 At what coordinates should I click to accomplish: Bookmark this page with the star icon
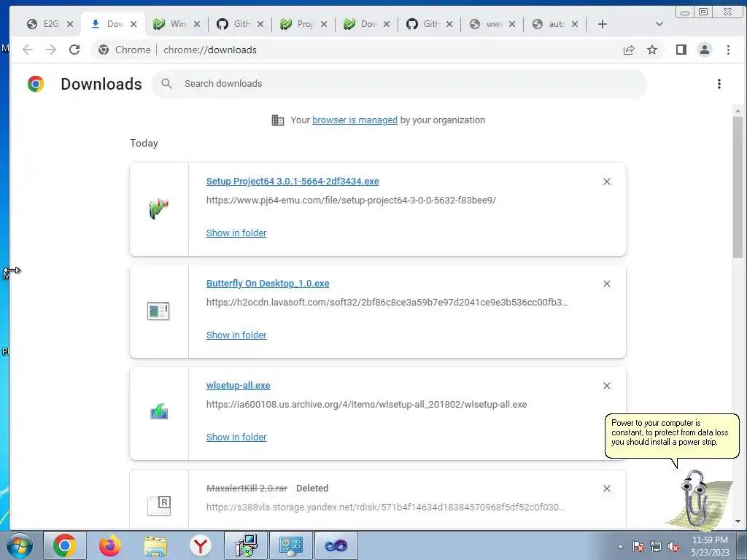pos(652,50)
